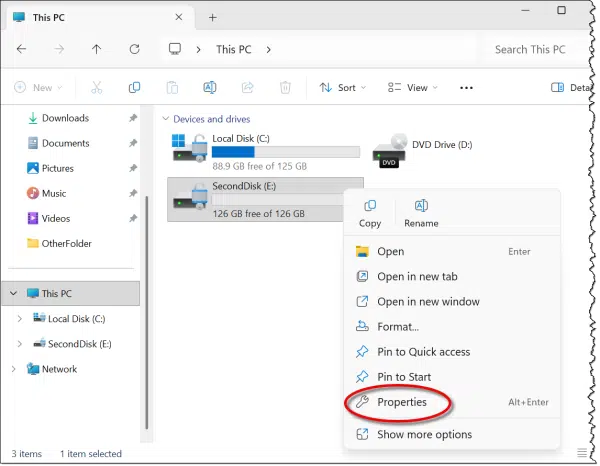The width and height of the screenshot is (600, 466).
Task: Go up one folder level arrow
Action: click(96, 49)
